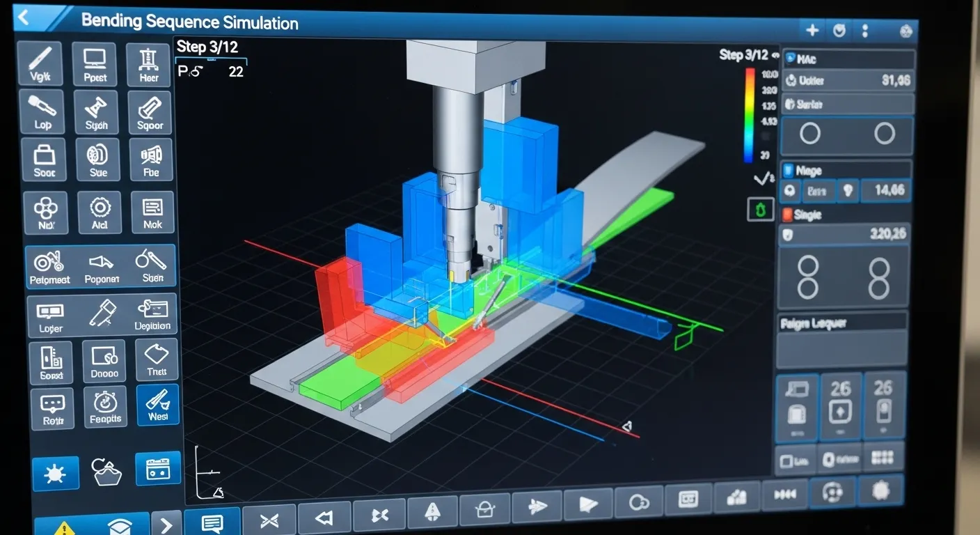
Task: Select the Feoptis stopwatch icon
Action: (105, 406)
